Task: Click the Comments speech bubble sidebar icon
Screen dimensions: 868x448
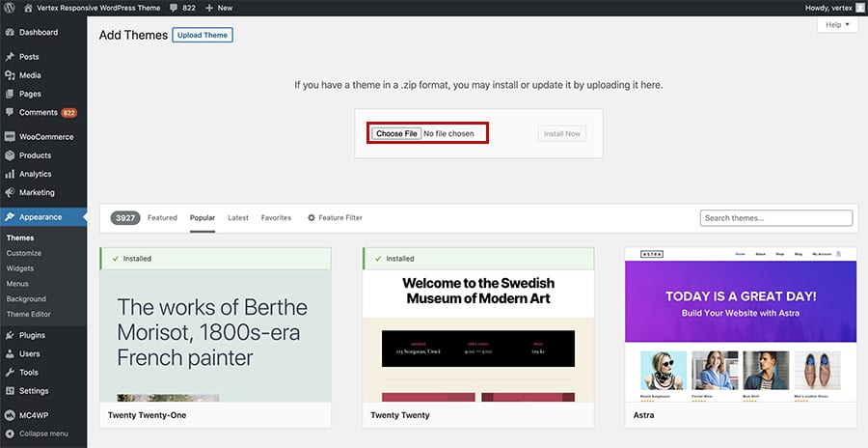Action: (x=10, y=112)
